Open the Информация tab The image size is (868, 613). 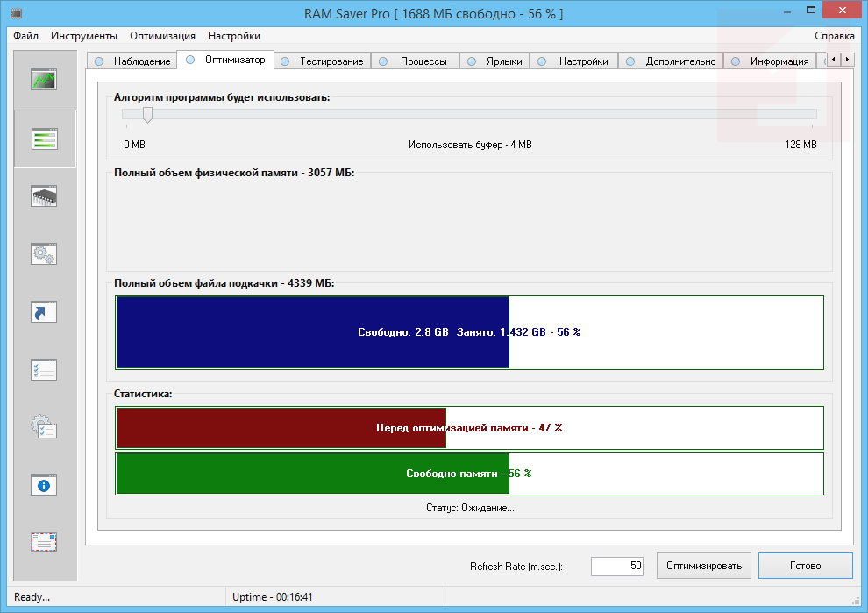click(770, 61)
